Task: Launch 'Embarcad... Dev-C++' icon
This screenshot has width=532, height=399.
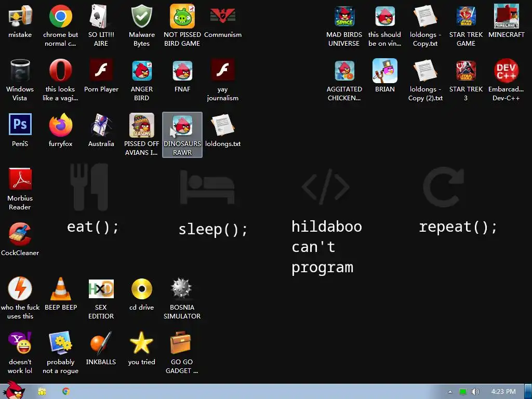Action: 506,71
